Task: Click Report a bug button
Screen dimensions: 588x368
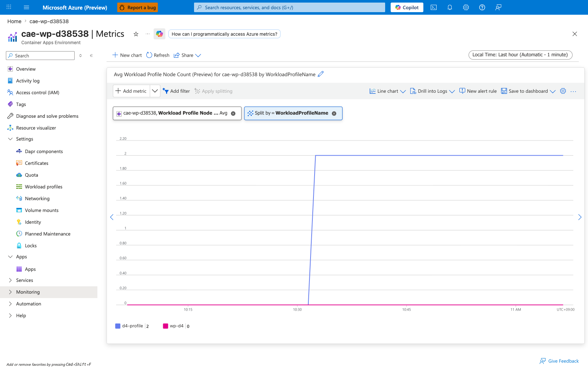Action: point(137,7)
